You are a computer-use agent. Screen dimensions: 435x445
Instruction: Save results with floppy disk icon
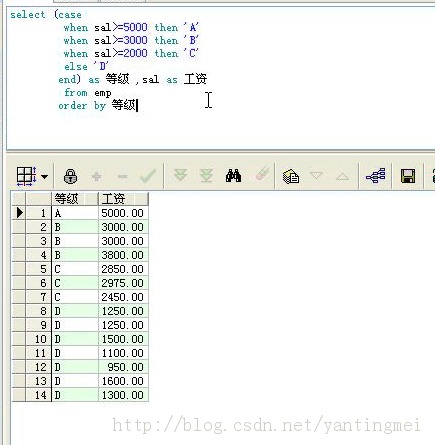point(408,176)
